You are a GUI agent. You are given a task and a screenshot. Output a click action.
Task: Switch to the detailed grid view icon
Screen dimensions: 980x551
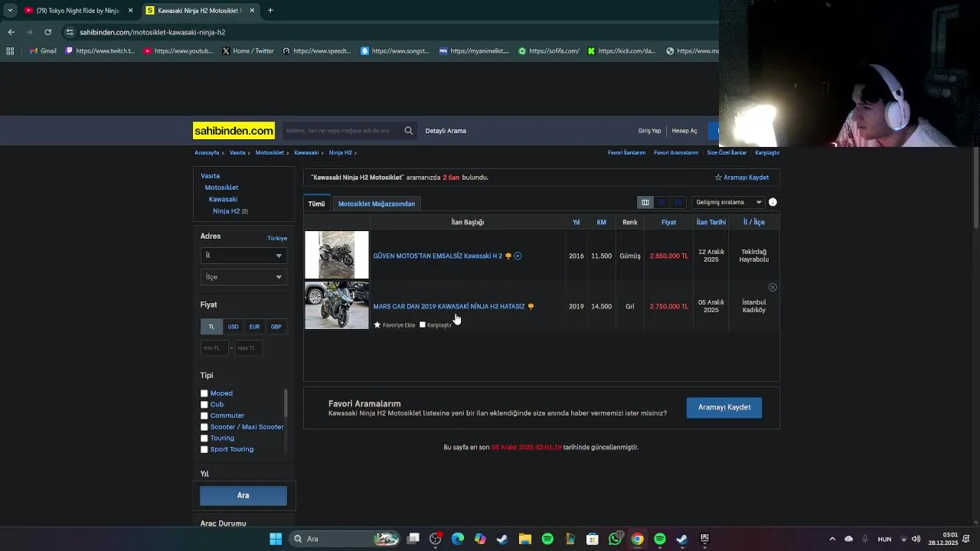678,202
